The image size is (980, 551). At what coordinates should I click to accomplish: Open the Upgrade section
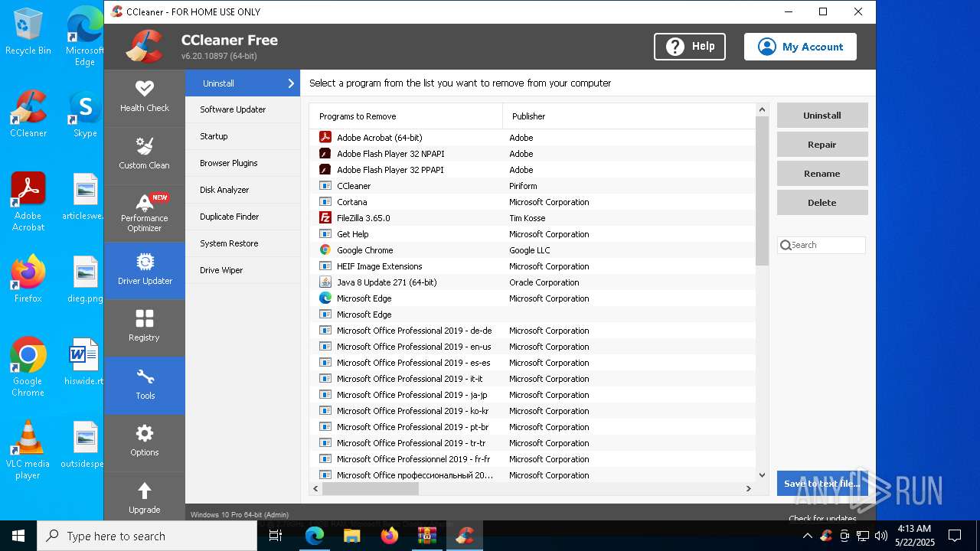pos(144,497)
